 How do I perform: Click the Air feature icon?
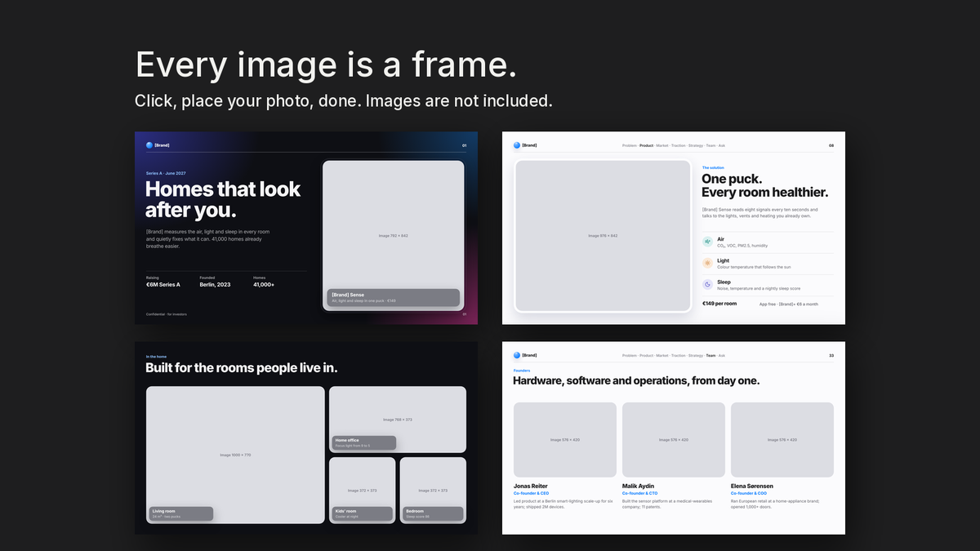coord(707,242)
